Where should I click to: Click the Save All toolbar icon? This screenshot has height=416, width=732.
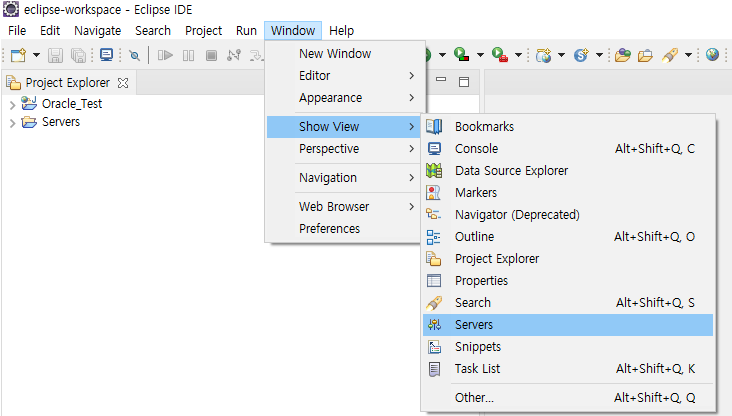click(78, 56)
